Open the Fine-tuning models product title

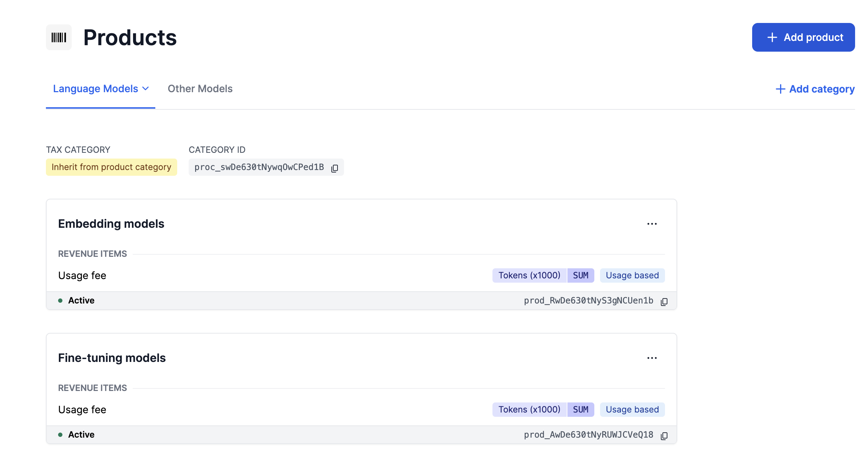tap(112, 358)
